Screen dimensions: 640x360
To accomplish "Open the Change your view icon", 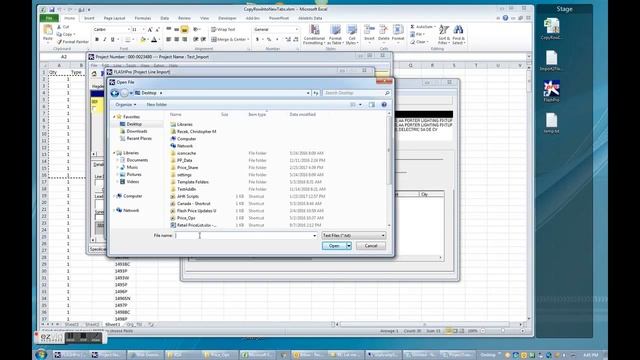I will click(x=353, y=105).
